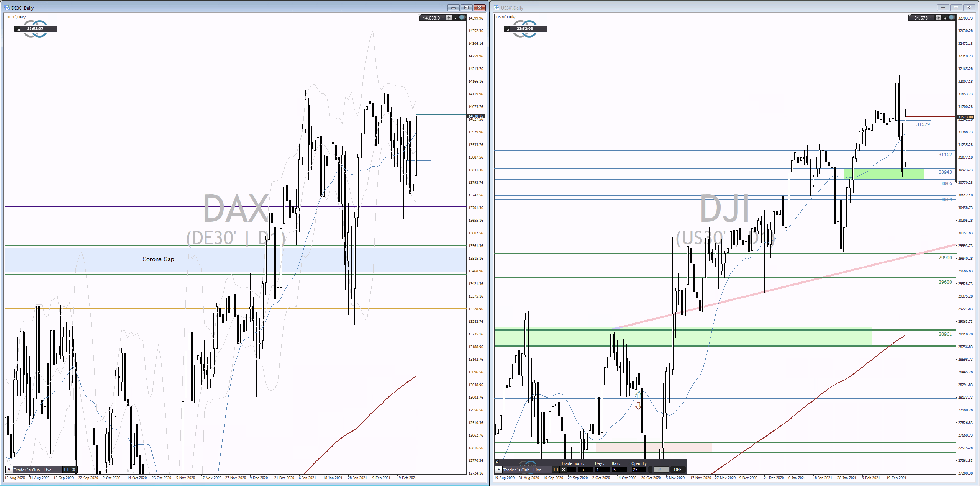Click the 23:52:07 clock in DE30 chart
The width and height of the screenshot is (980, 486).
tap(35, 29)
